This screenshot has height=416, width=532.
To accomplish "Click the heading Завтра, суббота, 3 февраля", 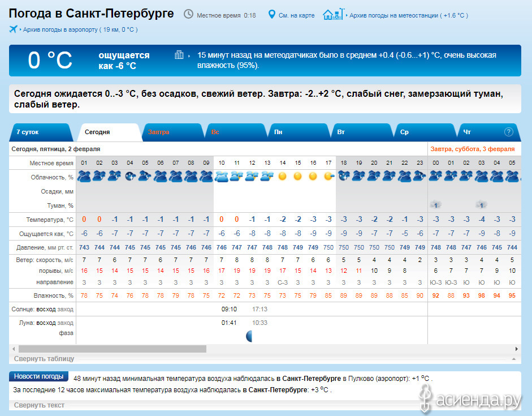I will tap(473, 149).
